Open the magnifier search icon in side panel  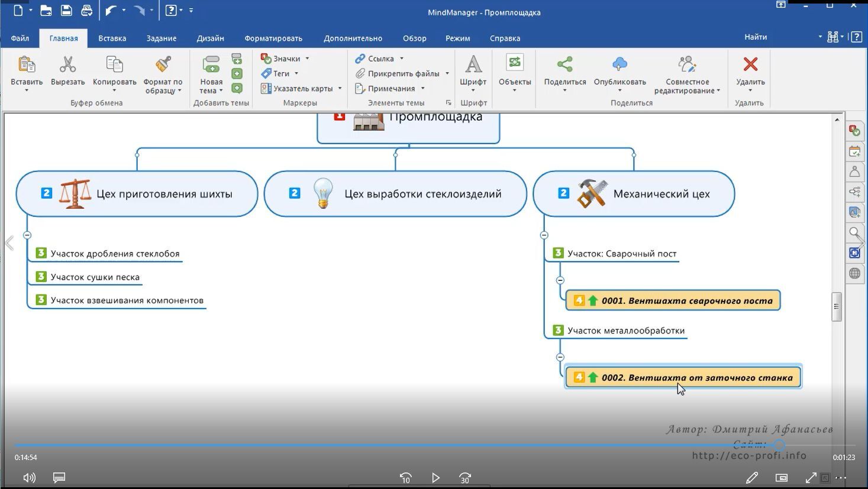[x=854, y=232]
